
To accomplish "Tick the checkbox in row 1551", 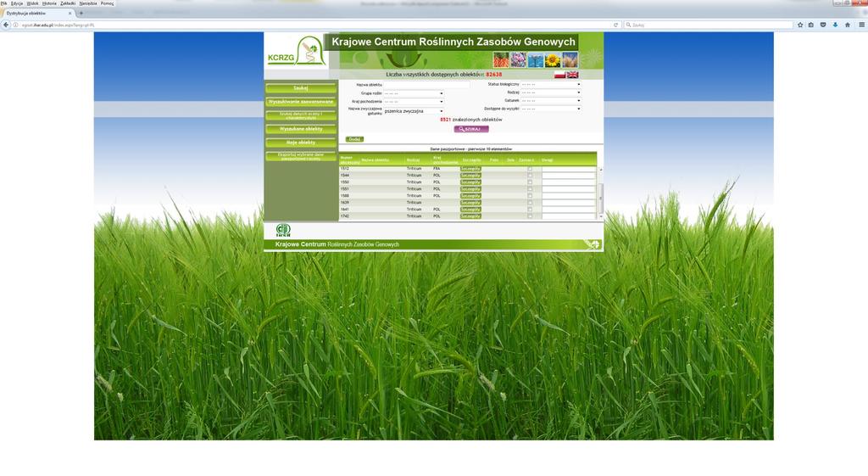I will tap(530, 189).
